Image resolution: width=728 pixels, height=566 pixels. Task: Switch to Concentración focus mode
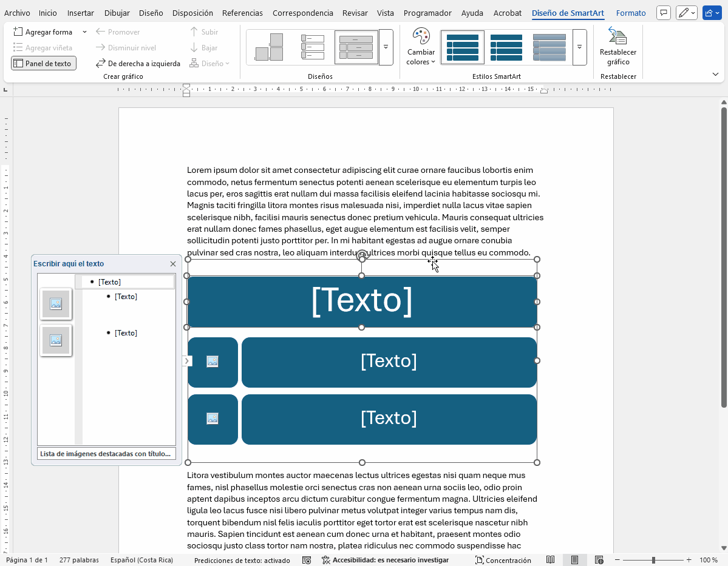tap(503, 560)
